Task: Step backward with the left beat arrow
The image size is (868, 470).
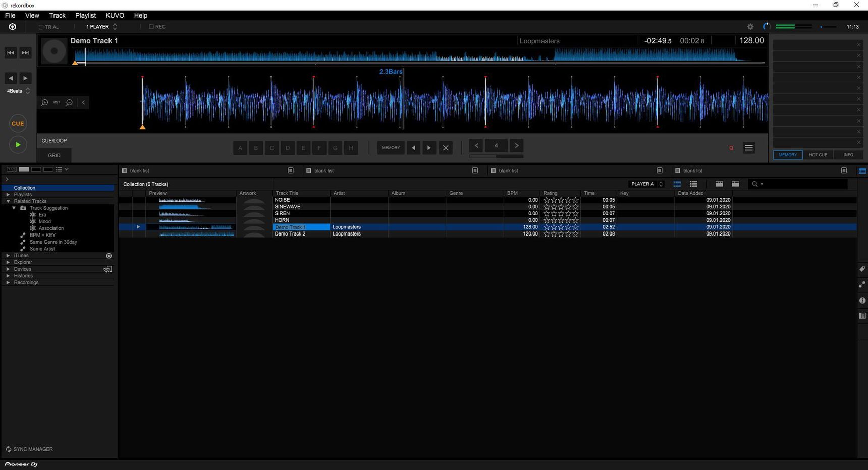Action: click(11, 78)
